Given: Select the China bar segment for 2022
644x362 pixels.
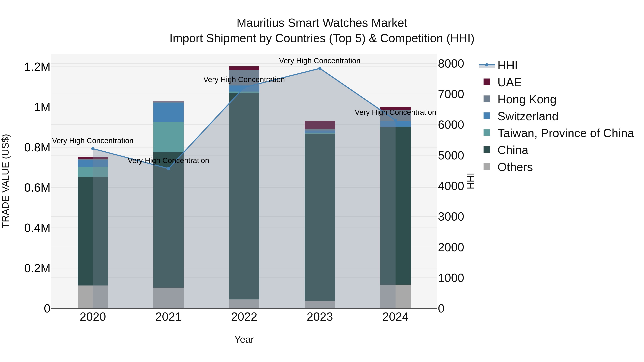Looking at the screenshot, I should (x=244, y=196).
